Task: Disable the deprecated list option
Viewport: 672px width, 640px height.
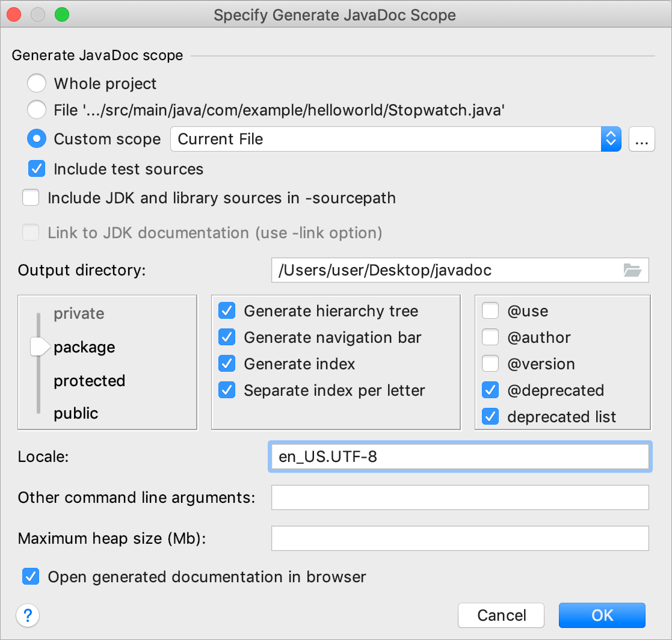Action: pyautogui.click(x=490, y=416)
